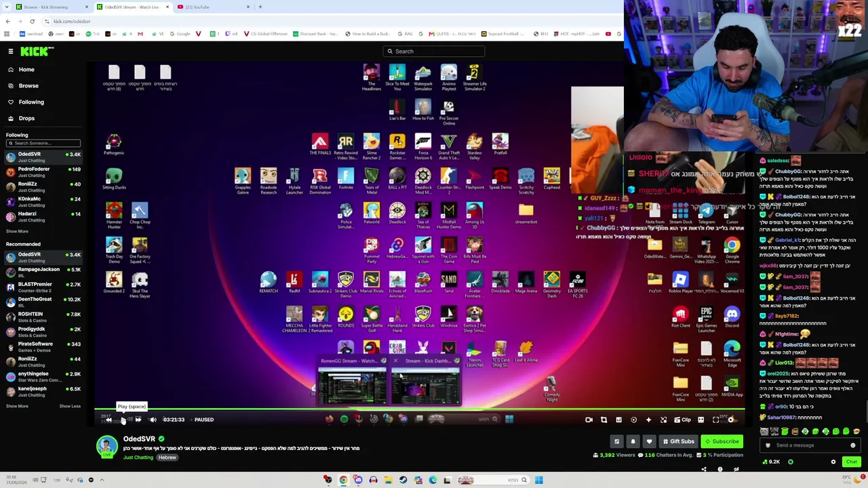Open Following in Kick sidebar
868x488 pixels.
coord(31,102)
